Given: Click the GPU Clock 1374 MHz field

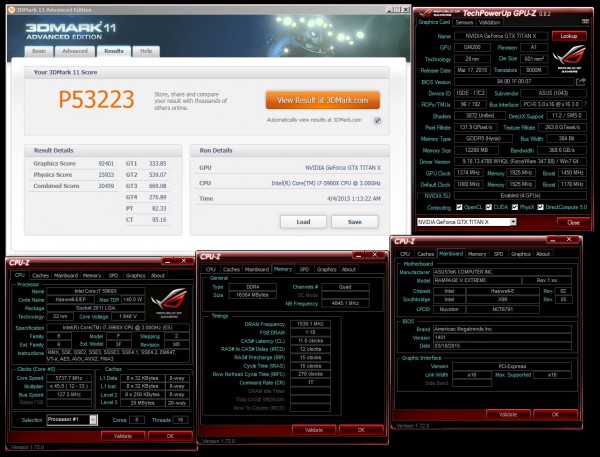Looking at the screenshot, I should 468,173.
